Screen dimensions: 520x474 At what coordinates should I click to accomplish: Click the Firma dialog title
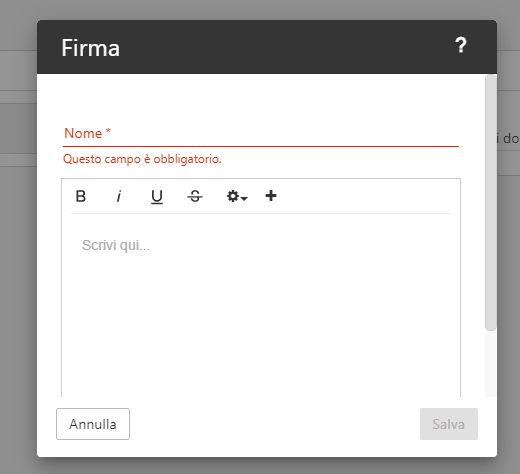90,48
